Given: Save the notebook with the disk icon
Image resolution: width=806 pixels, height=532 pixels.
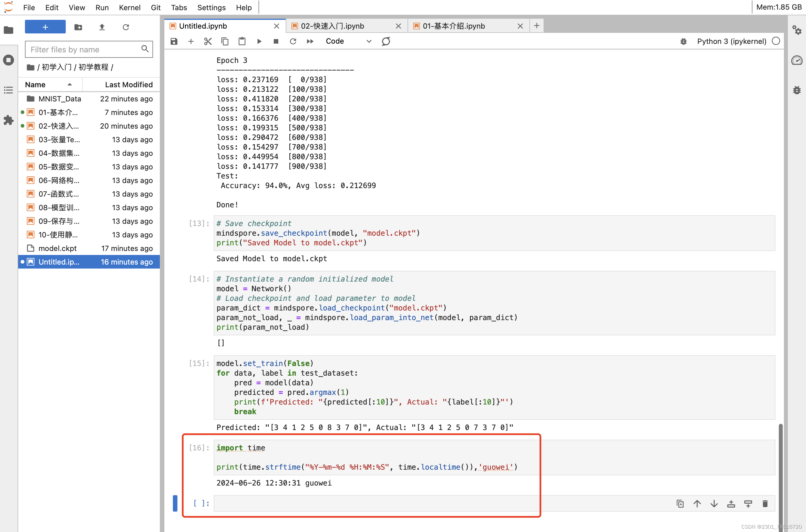Looking at the screenshot, I should (x=174, y=41).
